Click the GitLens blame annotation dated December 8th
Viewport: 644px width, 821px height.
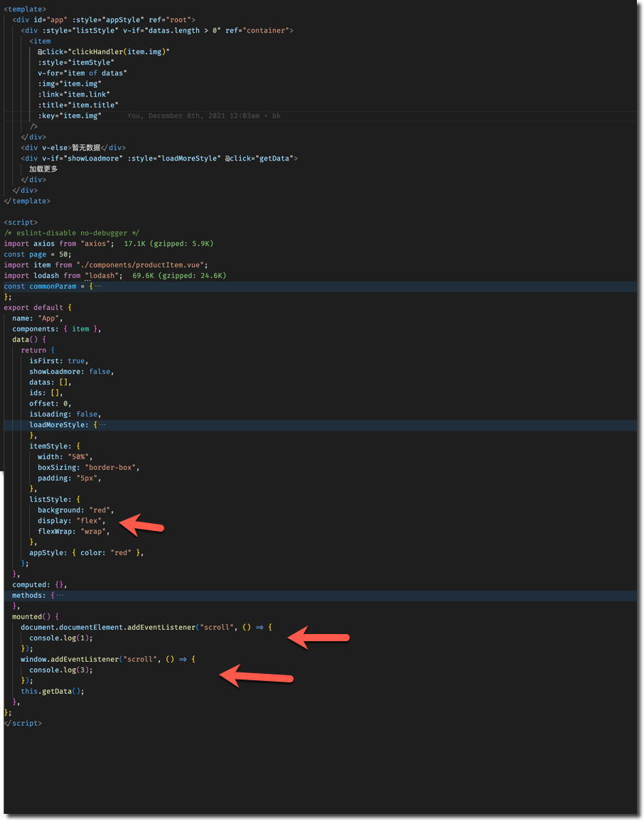(x=204, y=115)
